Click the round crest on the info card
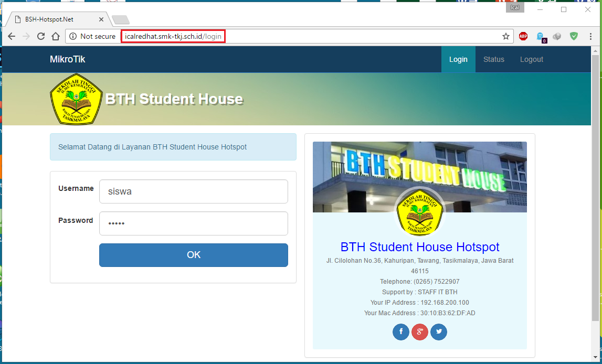Screen dimensions: 602x364 click(420, 212)
